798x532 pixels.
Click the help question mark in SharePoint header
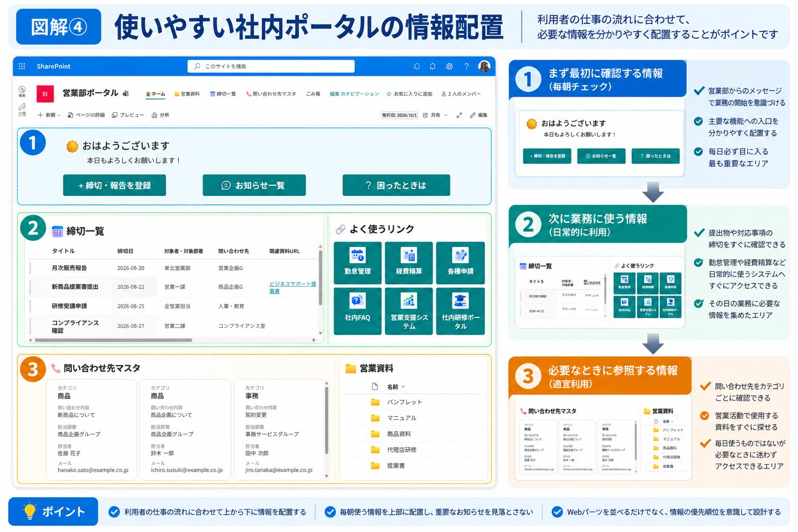tap(467, 66)
